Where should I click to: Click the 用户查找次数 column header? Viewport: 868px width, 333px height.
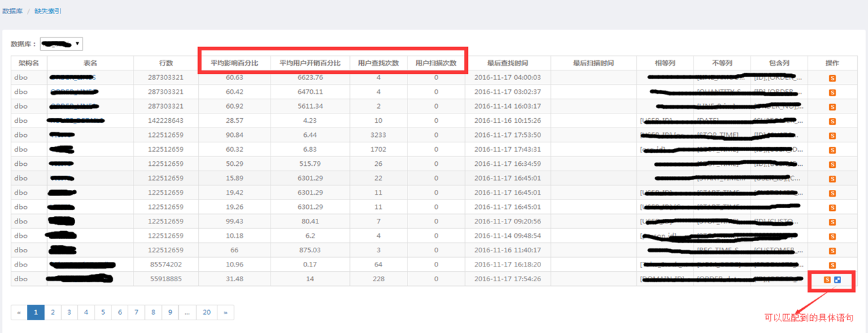click(x=378, y=63)
